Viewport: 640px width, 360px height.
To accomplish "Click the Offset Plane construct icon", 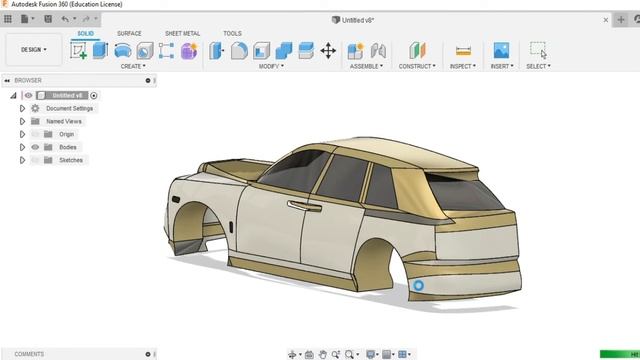I will (x=417, y=51).
